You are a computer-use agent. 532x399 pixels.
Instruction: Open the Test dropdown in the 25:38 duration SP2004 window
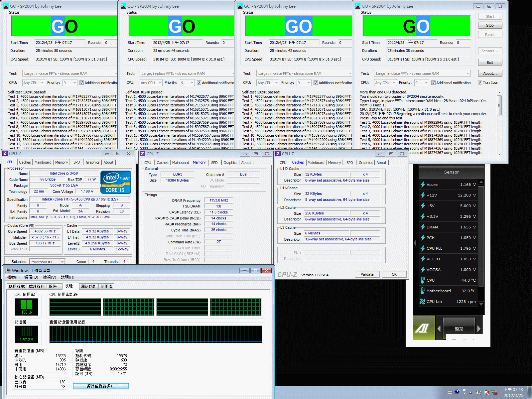[422, 73]
